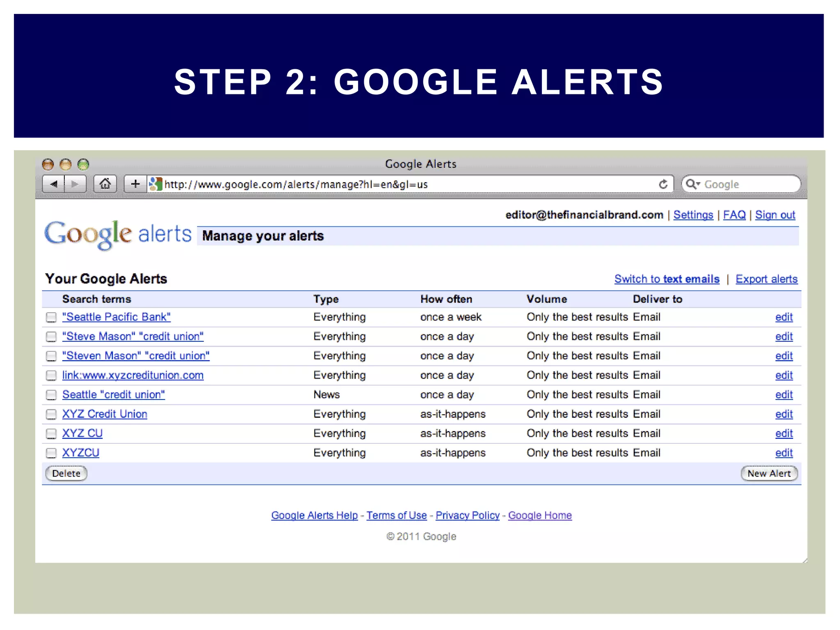
Task: Click the "Search terms" column header
Action: [x=97, y=299]
